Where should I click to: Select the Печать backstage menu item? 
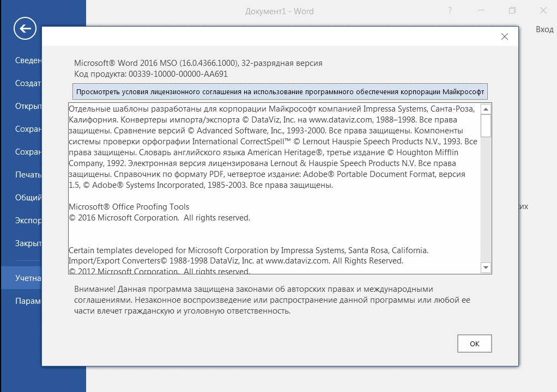pos(28,175)
